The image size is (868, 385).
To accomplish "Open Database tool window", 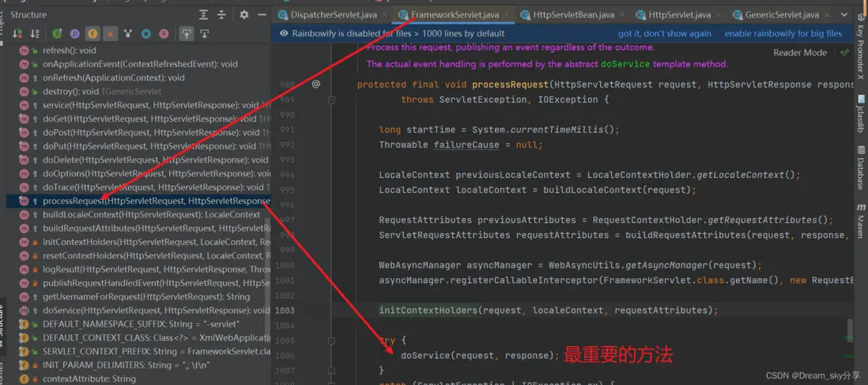I will pyautogui.click(x=861, y=168).
